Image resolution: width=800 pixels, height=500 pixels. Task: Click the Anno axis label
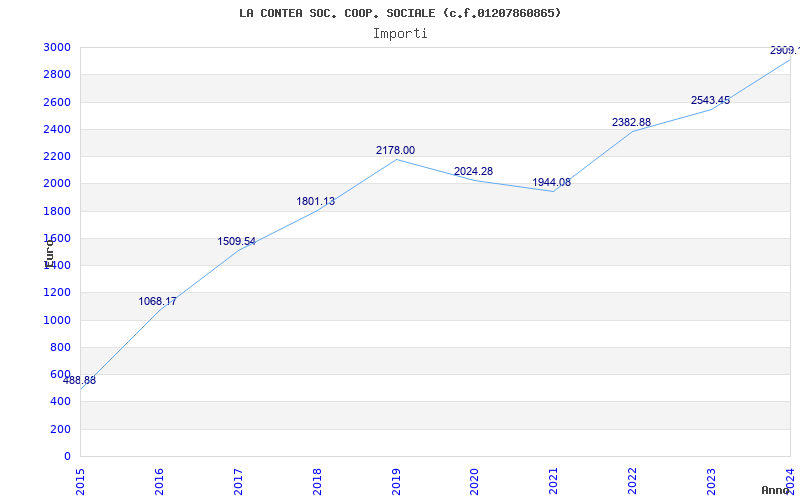tap(774, 490)
